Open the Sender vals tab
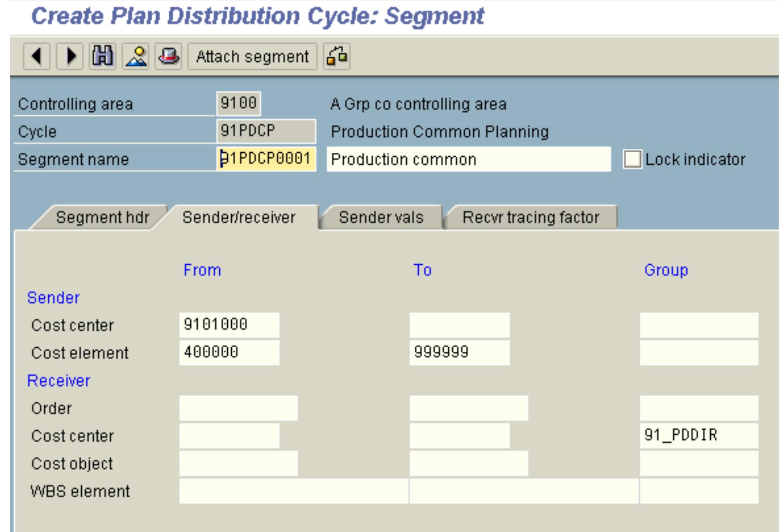 tap(381, 218)
